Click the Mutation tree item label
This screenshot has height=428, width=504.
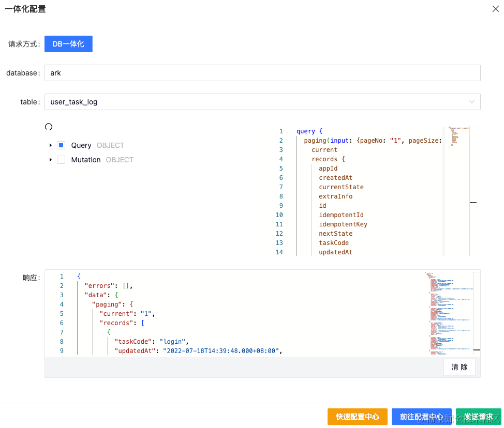click(x=86, y=160)
